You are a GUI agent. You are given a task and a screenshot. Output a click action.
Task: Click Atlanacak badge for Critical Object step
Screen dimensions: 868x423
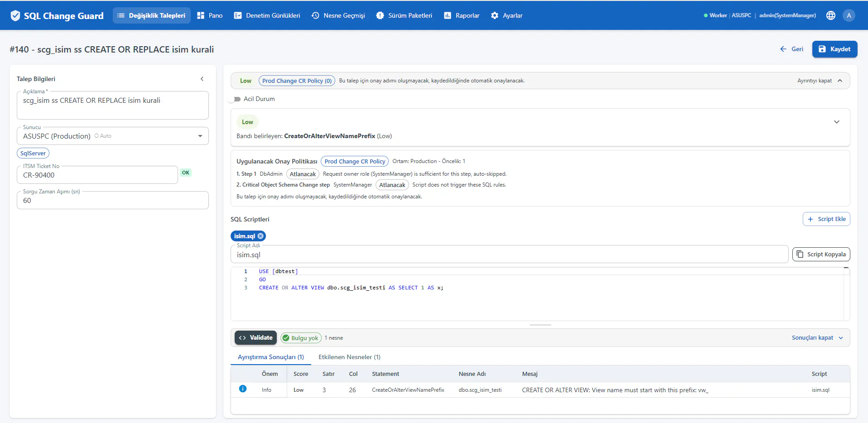392,185
